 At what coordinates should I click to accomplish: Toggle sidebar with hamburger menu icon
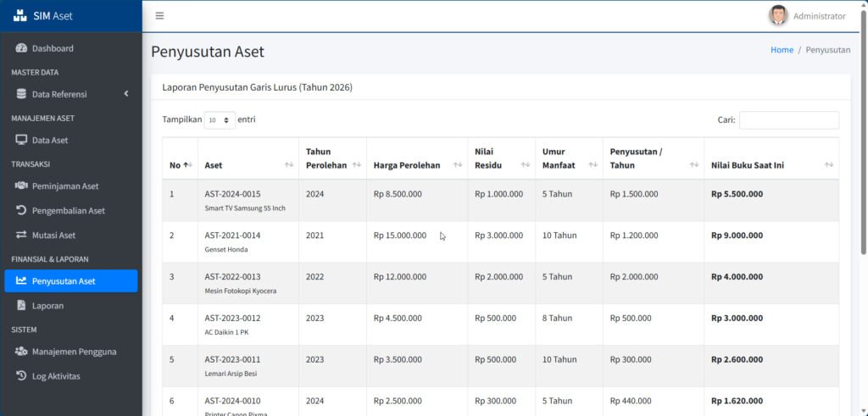tap(159, 16)
